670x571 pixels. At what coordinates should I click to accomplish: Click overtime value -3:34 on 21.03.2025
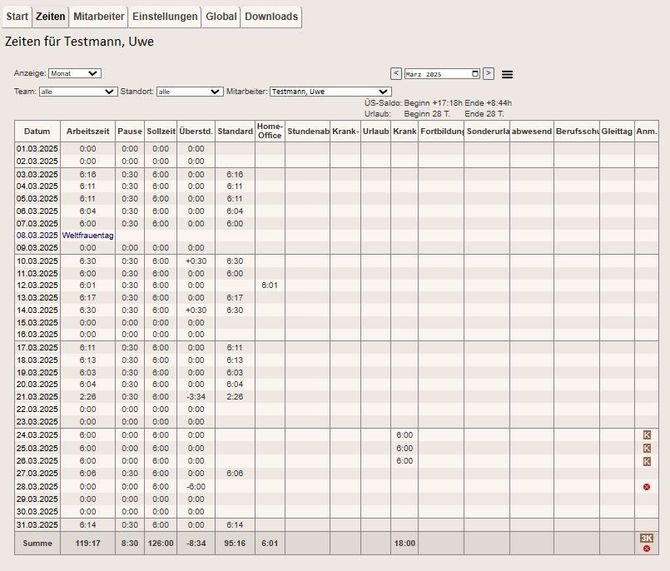(x=196, y=397)
